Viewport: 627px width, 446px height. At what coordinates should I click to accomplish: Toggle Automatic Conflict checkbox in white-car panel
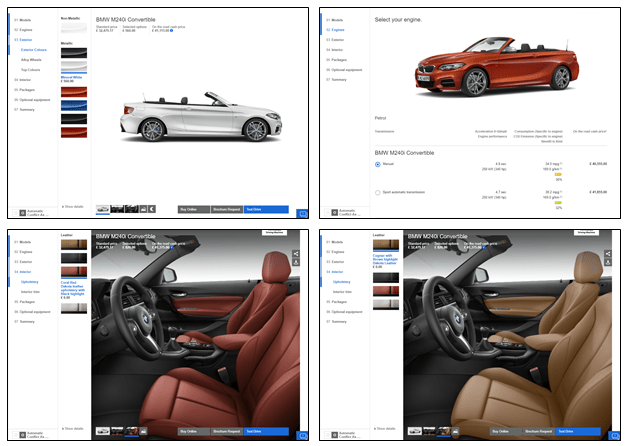click(15, 213)
